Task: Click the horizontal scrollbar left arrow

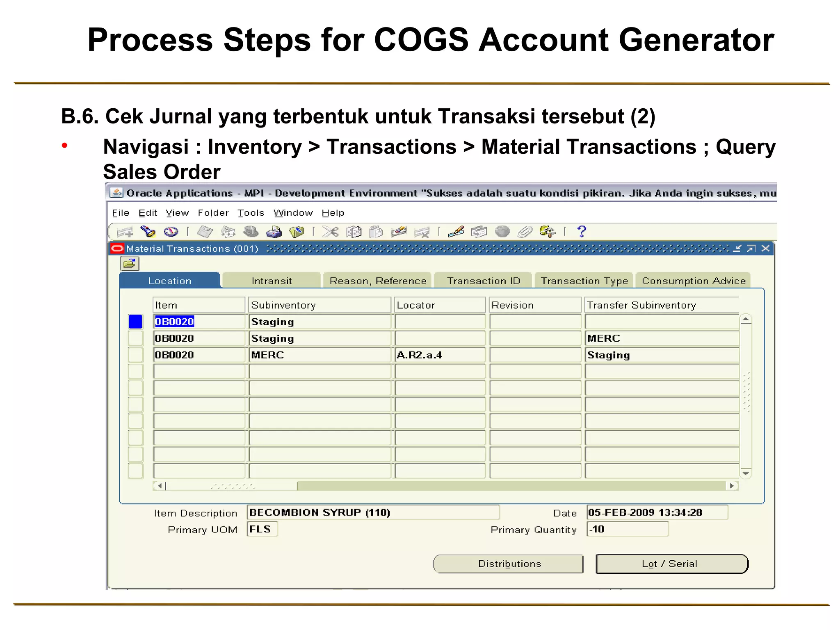Action: click(x=160, y=486)
